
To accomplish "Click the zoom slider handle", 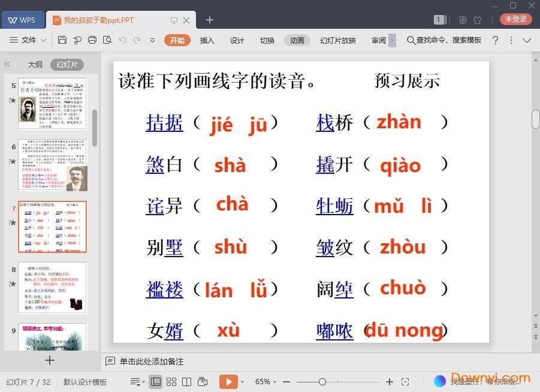I will 322,382.
